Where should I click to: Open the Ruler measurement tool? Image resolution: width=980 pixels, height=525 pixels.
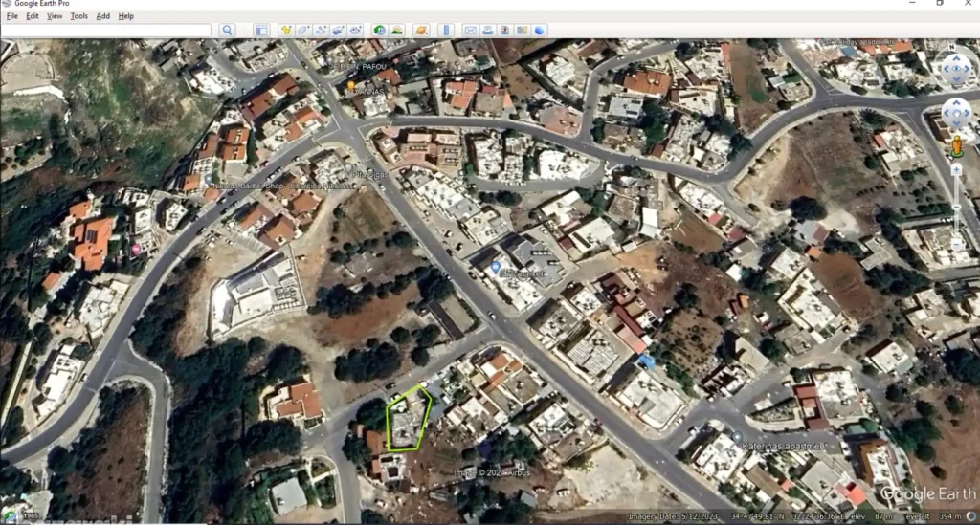click(x=445, y=31)
